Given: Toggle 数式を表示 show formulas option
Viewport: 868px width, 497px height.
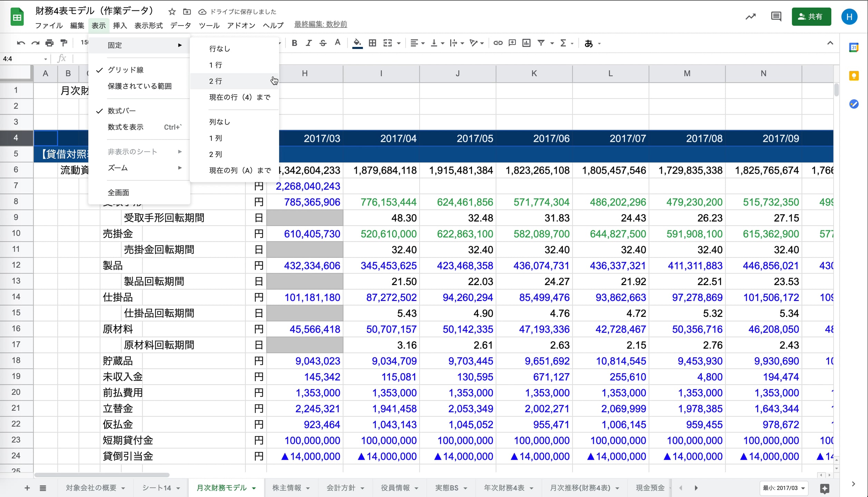Looking at the screenshot, I should coord(126,127).
